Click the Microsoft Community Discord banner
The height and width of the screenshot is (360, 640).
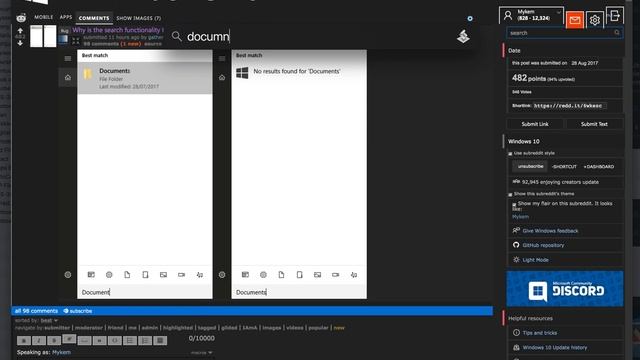pyautogui.click(x=564, y=289)
